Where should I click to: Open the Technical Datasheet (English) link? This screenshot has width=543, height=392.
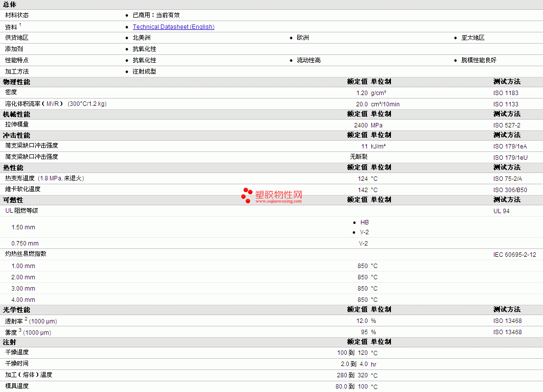[x=174, y=26]
